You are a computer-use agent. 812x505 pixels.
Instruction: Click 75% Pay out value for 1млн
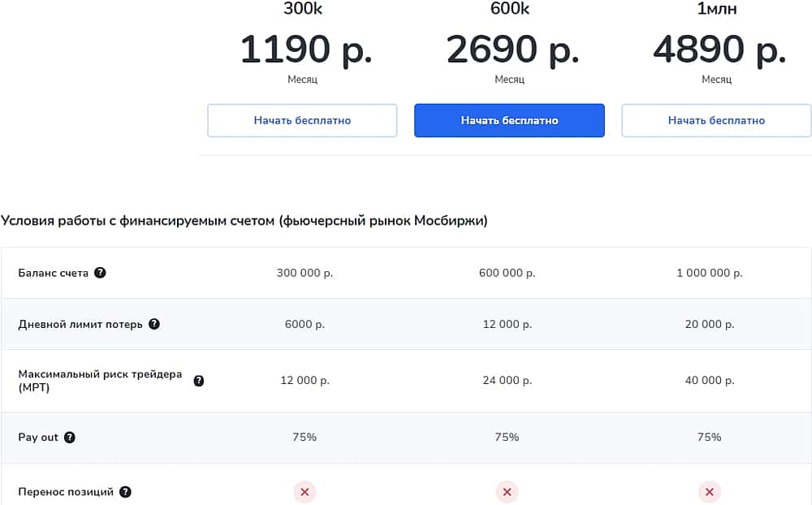[x=709, y=438]
